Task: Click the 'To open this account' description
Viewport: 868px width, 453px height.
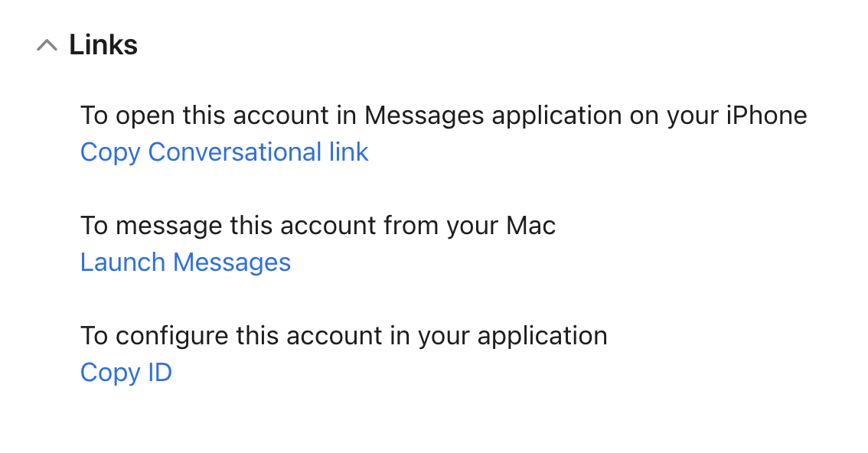Action: coord(443,116)
